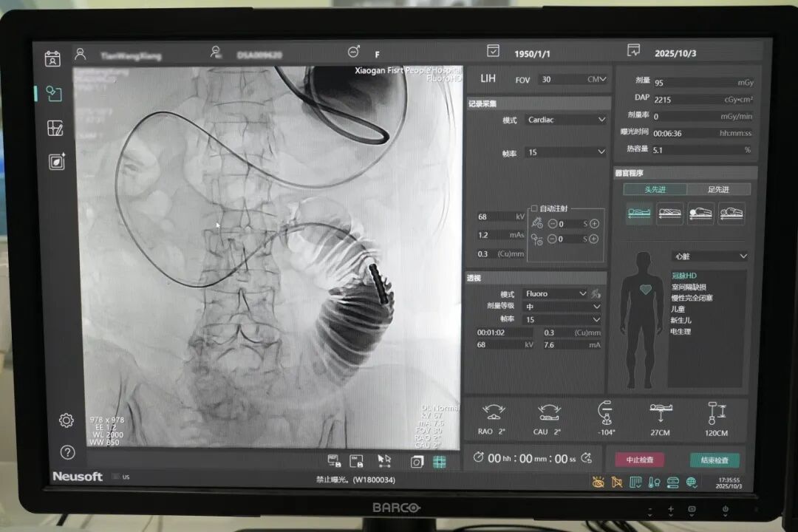The height and width of the screenshot is (532, 798).
Task: Enable the 自动注射 checkbox
Action: [x=534, y=209]
